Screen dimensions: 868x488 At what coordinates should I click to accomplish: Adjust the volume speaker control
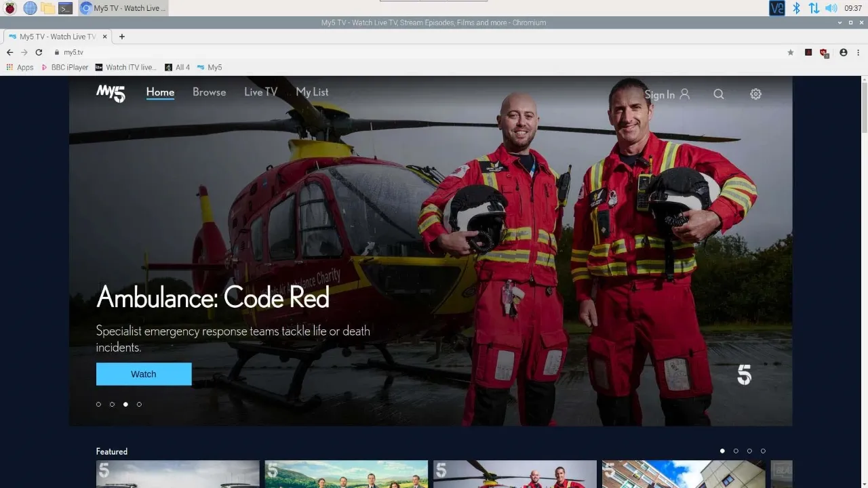831,8
